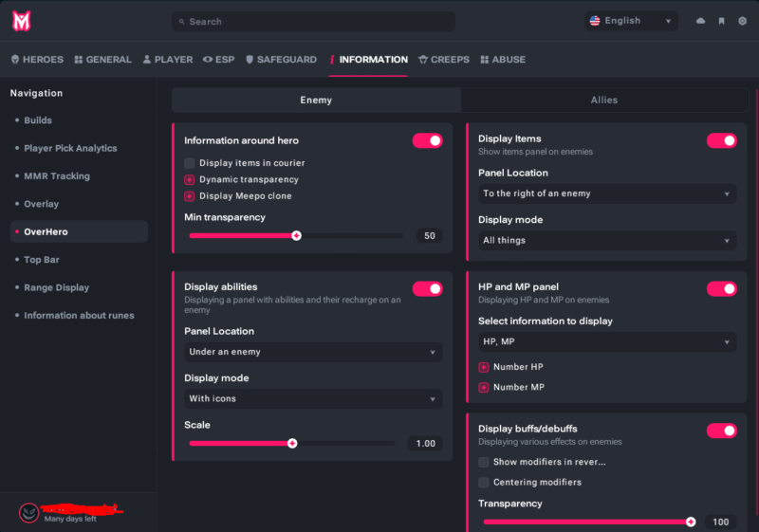Click the bookmark icon in header

click(721, 21)
